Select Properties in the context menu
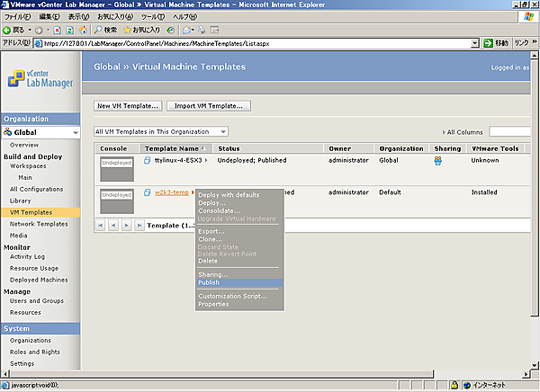Image resolution: width=540 pixels, height=392 pixels. (x=213, y=304)
